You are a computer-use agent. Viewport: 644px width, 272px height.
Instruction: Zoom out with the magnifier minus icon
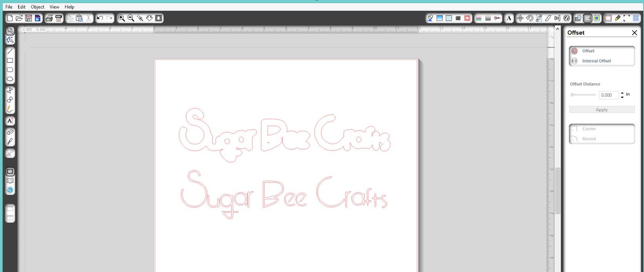[x=131, y=18]
